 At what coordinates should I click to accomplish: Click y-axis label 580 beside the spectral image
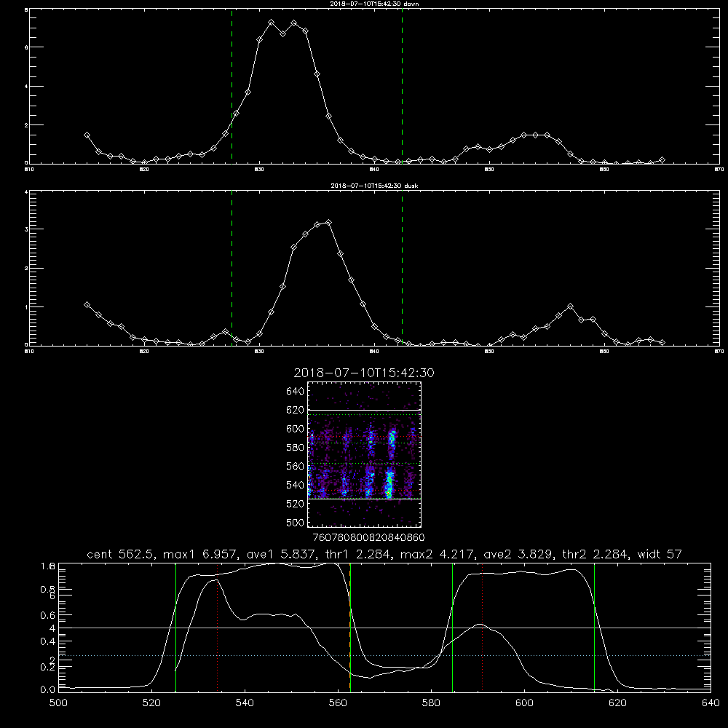[295, 448]
